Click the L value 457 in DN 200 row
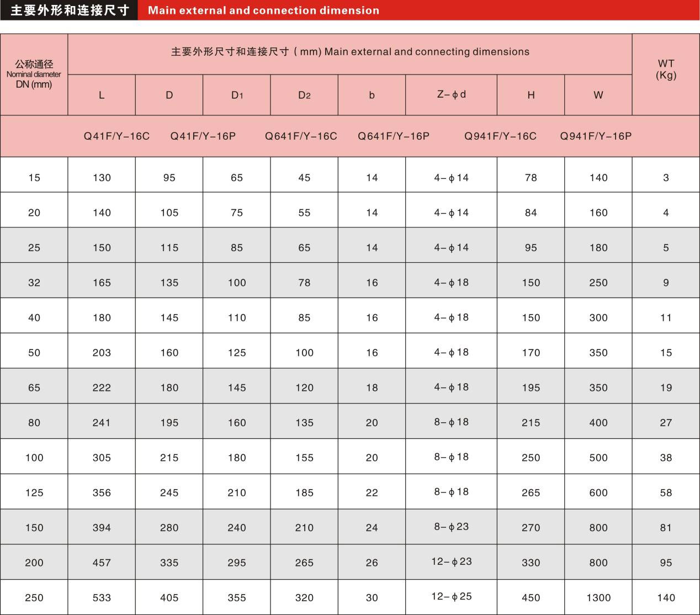This screenshot has height=615, width=700. [102, 563]
